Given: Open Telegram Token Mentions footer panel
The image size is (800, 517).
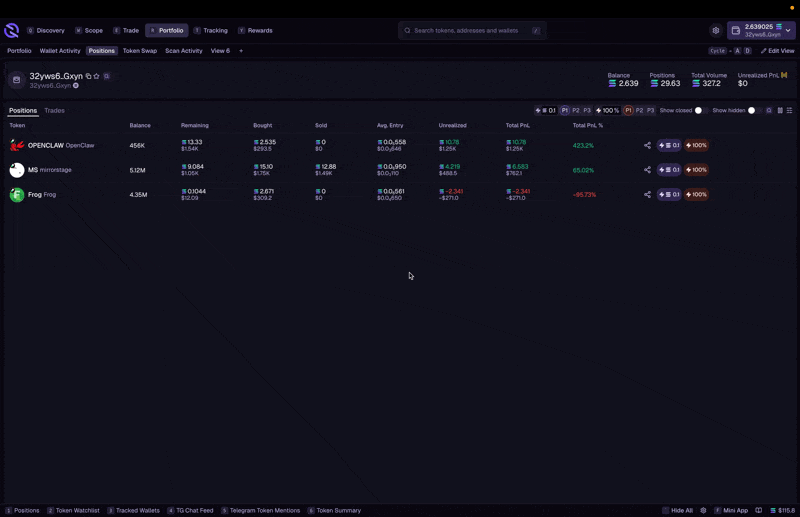Looking at the screenshot, I should click(261, 510).
